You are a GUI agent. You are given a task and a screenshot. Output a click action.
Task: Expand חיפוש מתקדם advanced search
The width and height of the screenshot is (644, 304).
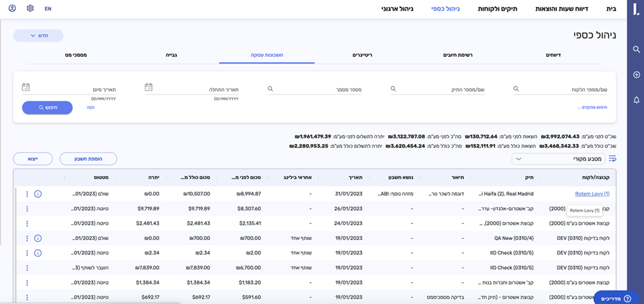591,107
